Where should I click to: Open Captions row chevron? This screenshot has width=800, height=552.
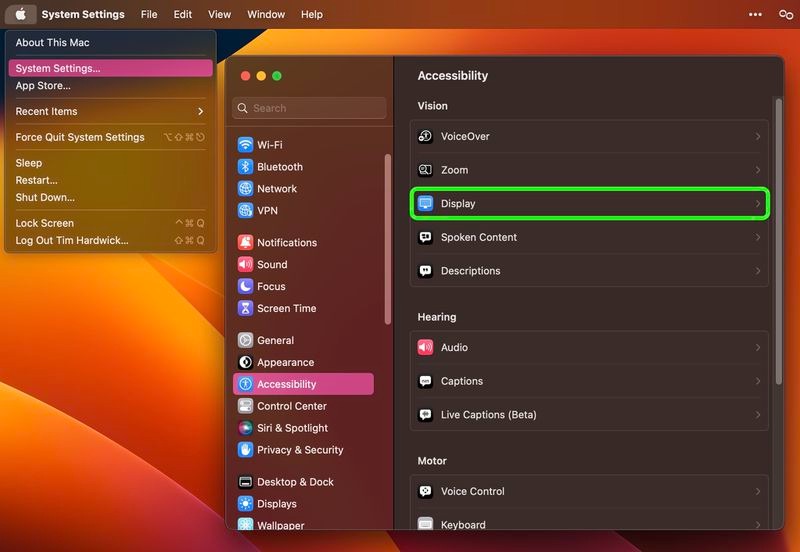[758, 381]
